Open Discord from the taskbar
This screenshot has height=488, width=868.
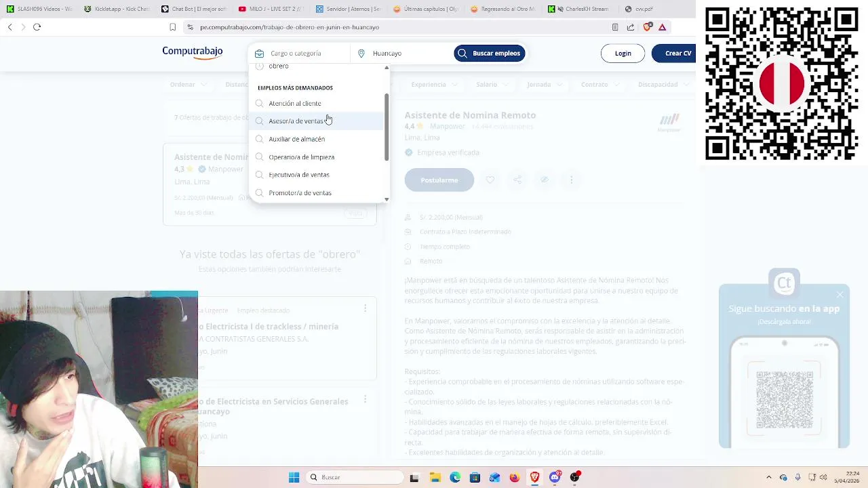pos(555,477)
